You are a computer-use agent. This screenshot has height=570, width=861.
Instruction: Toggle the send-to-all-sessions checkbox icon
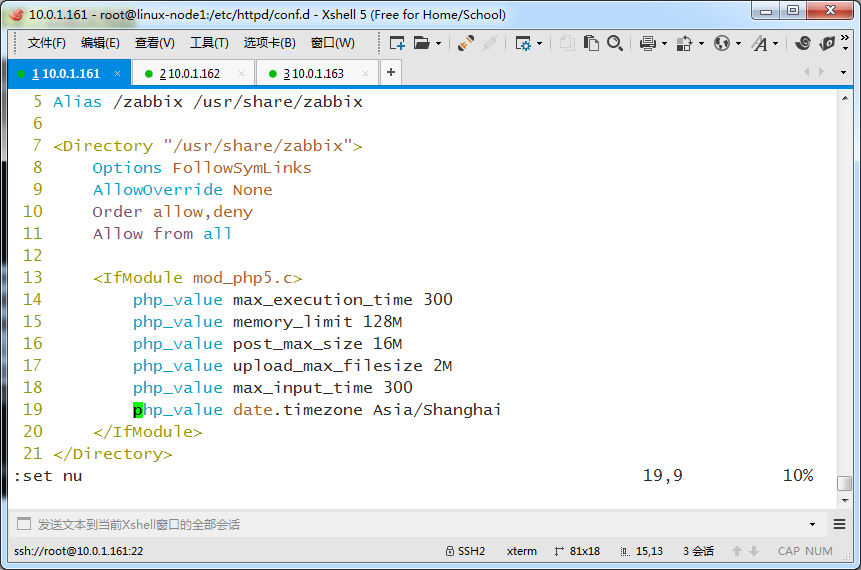(x=24, y=524)
